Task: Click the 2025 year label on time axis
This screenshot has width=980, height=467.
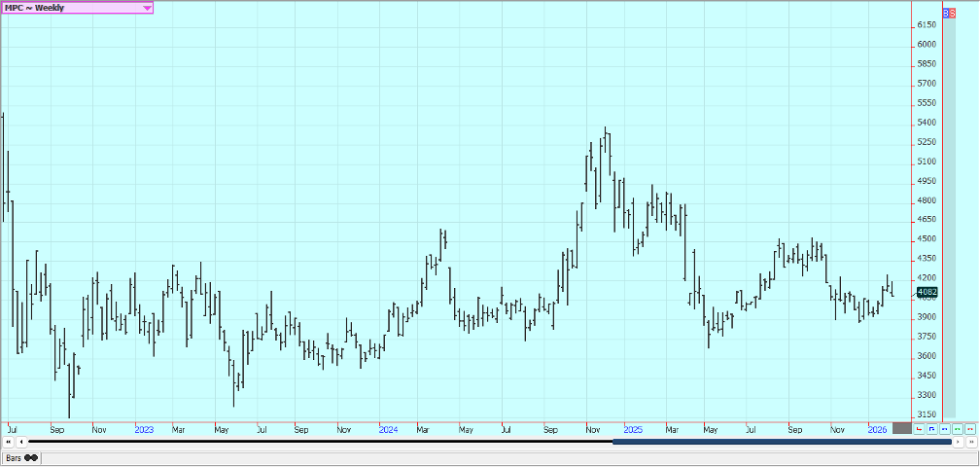Action: [x=632, y=429]
